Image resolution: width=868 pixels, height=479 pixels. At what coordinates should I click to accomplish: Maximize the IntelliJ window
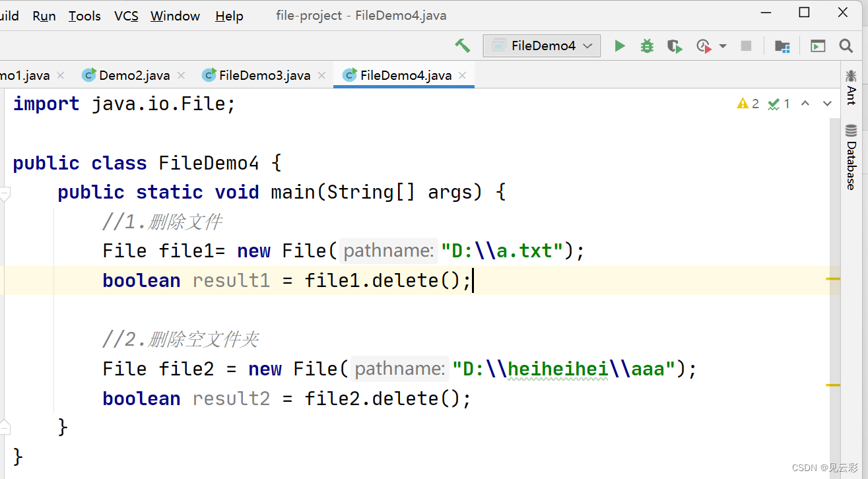[804, 12]
